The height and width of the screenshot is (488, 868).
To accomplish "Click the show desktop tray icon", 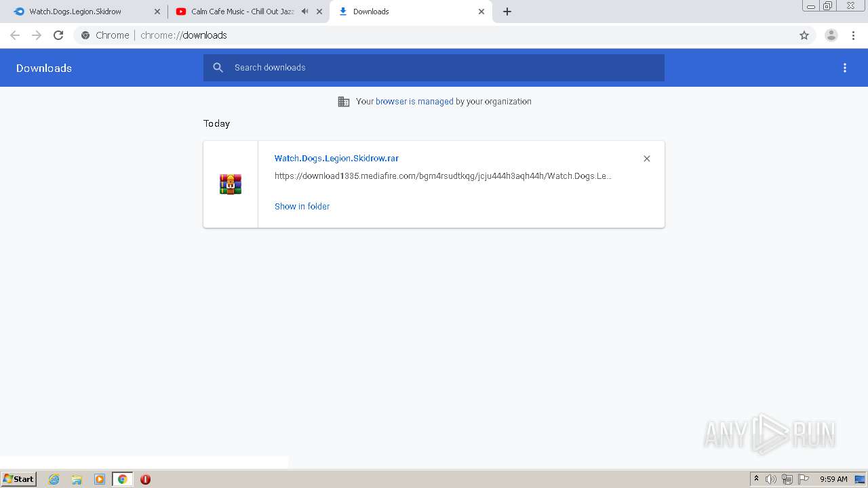I will pos(860,479).
